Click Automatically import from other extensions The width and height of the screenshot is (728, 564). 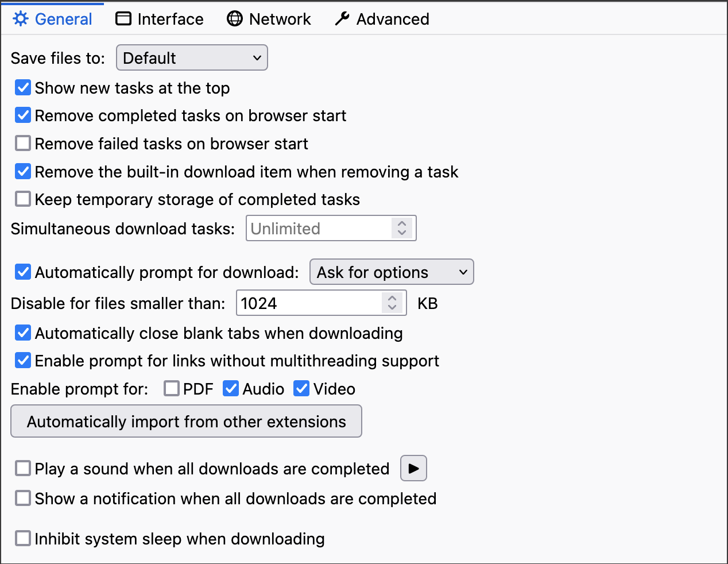[x=186, y=422]
